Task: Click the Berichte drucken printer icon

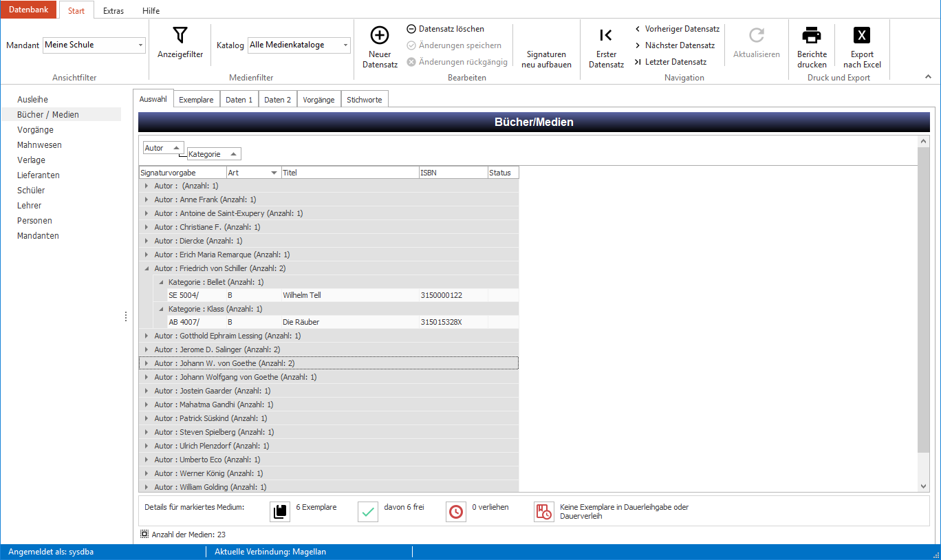Action: point(812,35)
